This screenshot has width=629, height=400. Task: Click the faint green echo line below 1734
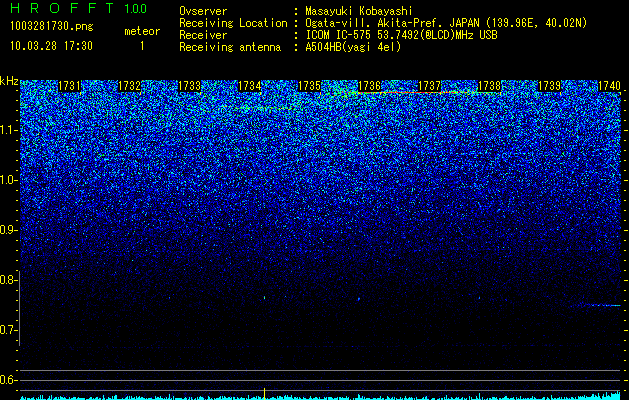pyautogui.click(x=267, y=108)
